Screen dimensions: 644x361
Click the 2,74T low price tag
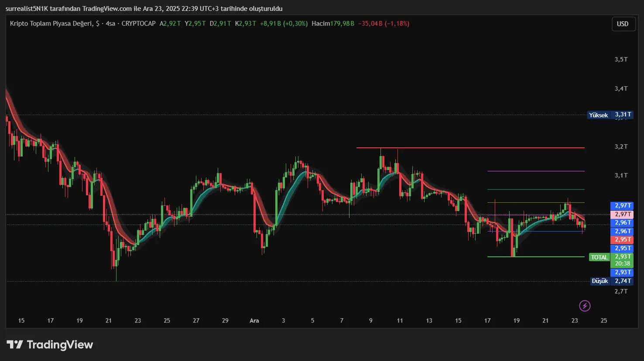point(623,281)
